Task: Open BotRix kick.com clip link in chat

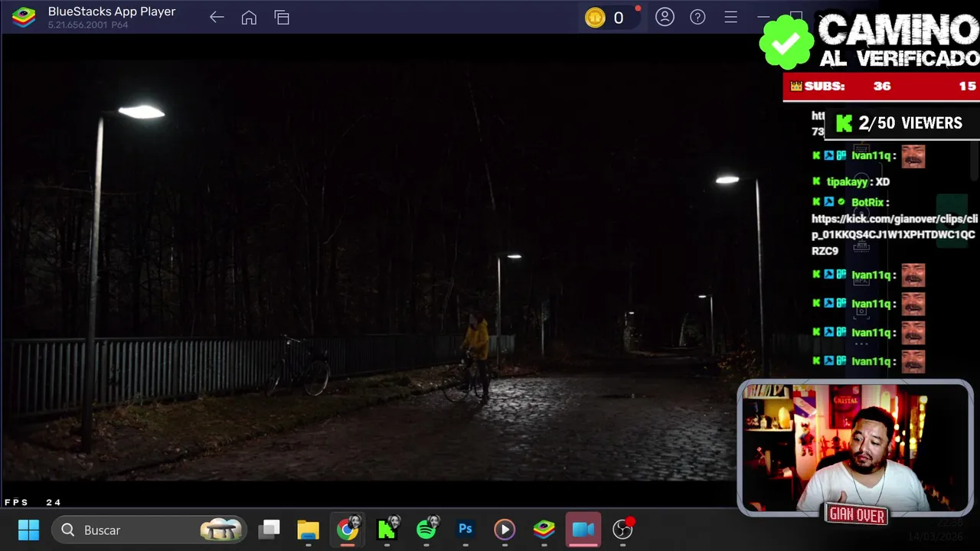Action: point(893,234)
